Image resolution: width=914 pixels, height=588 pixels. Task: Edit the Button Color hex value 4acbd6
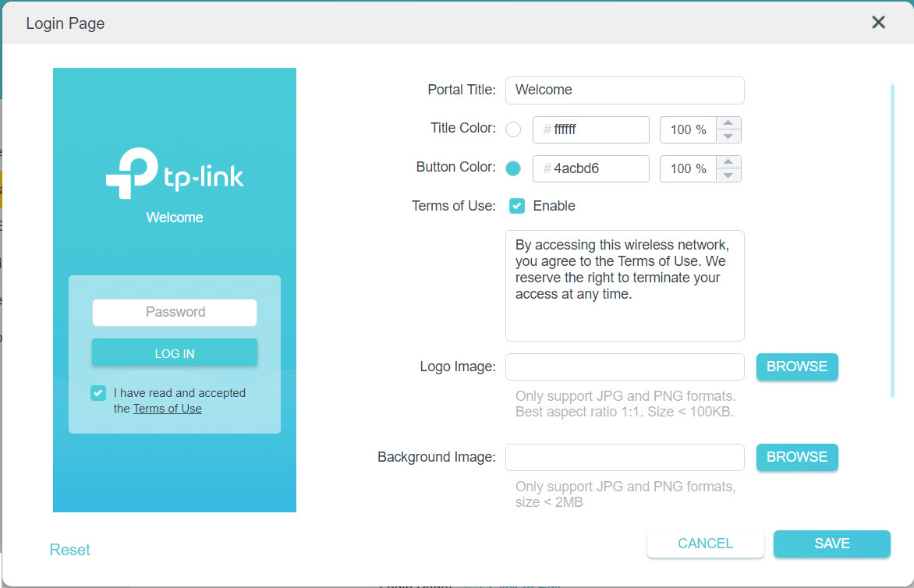click(x=590, y=168)
